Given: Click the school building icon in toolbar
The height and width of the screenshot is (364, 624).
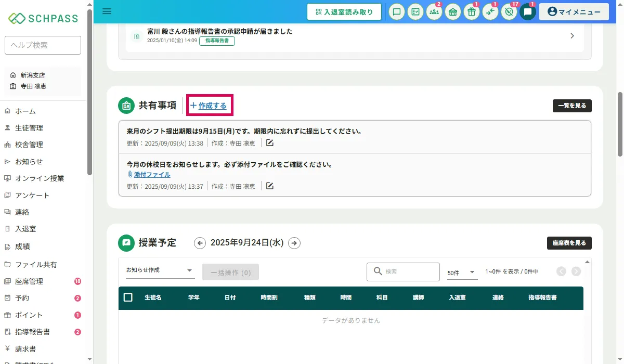Looking at the screenshot, I should pos(453,12).
